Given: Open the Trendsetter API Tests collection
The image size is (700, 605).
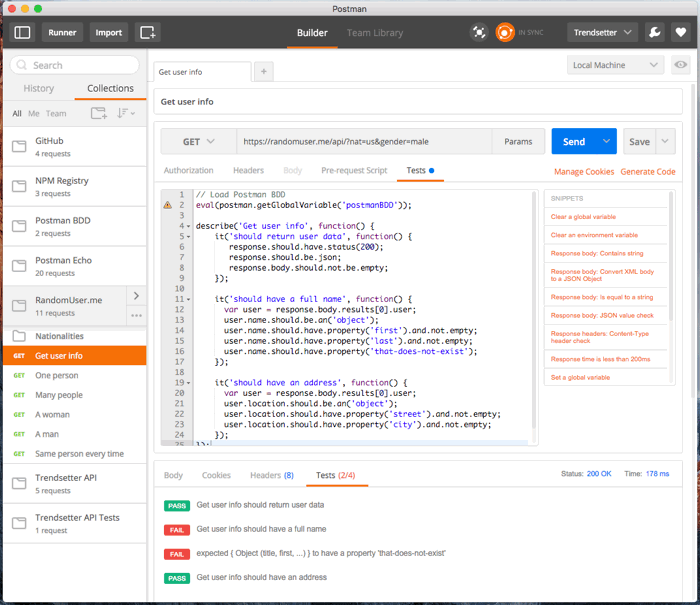Looking at the screenshot, I should point(75,523).
